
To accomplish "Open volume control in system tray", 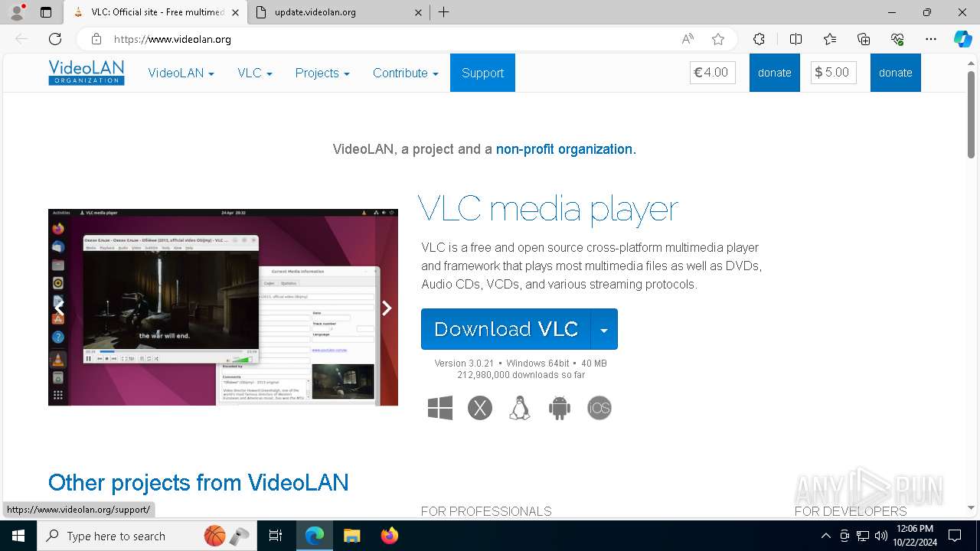I will pos(881,536).
